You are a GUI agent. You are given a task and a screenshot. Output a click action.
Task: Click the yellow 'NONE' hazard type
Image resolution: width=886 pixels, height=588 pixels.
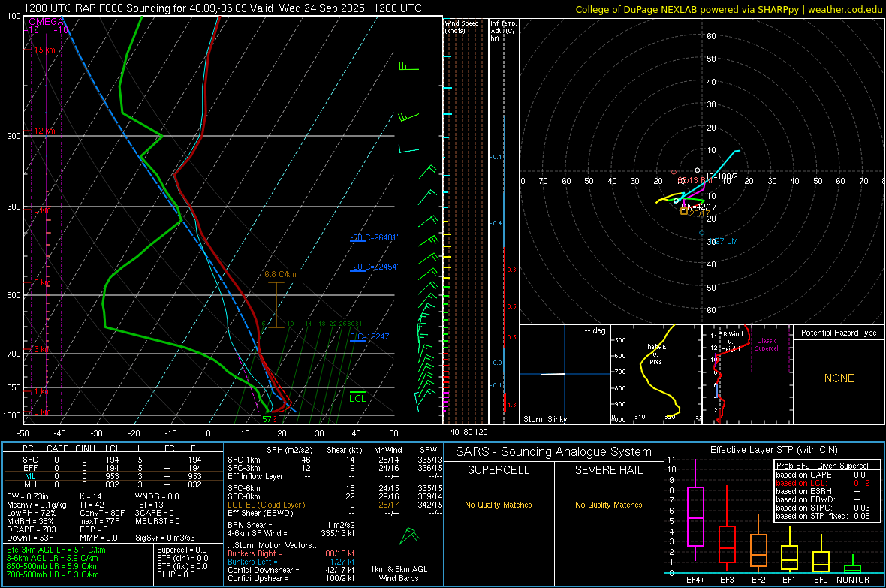(x=839, y=378)
